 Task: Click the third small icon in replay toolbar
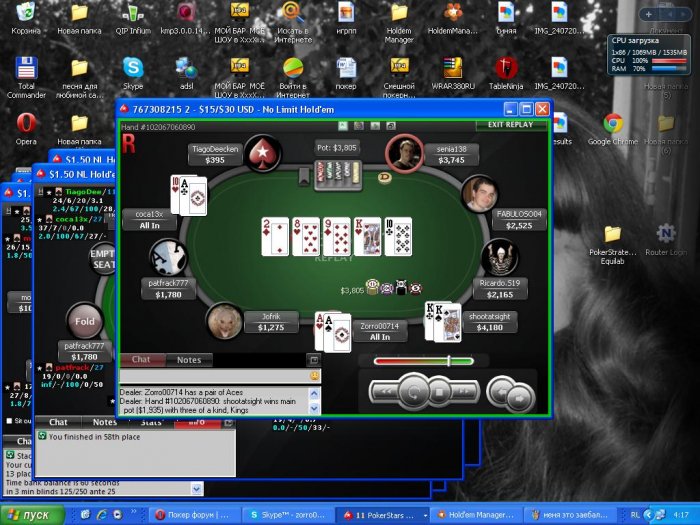[375, 126]
